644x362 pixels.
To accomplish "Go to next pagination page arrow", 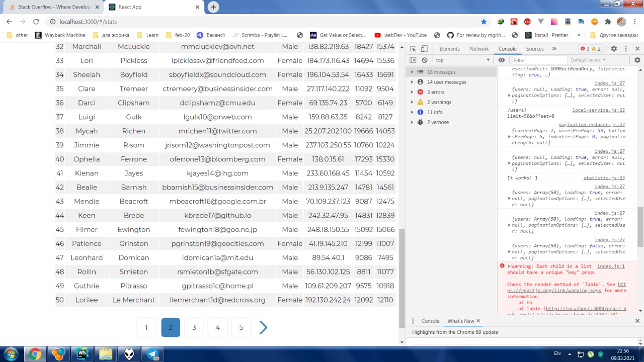I will (x=263, y=327).
